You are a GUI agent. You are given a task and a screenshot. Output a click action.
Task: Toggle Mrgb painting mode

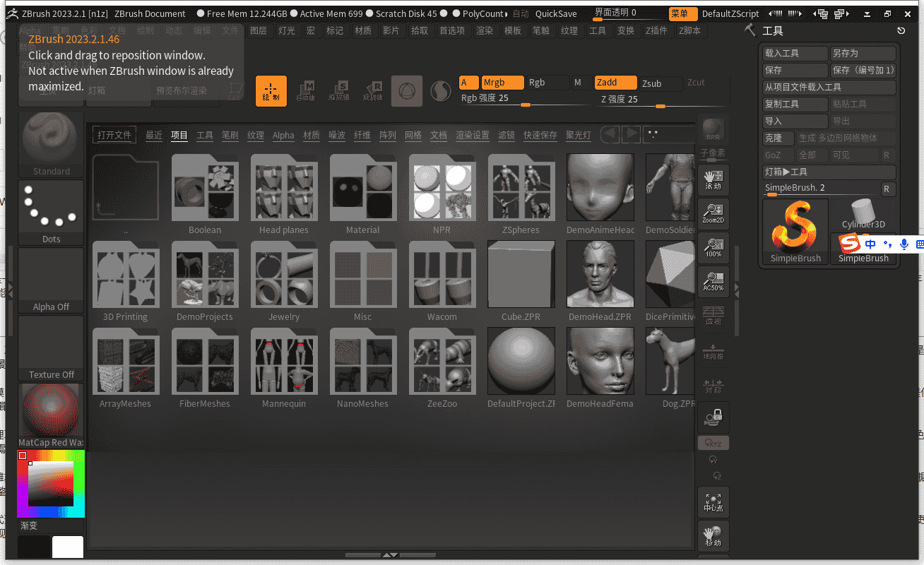(x=502, y=83)
